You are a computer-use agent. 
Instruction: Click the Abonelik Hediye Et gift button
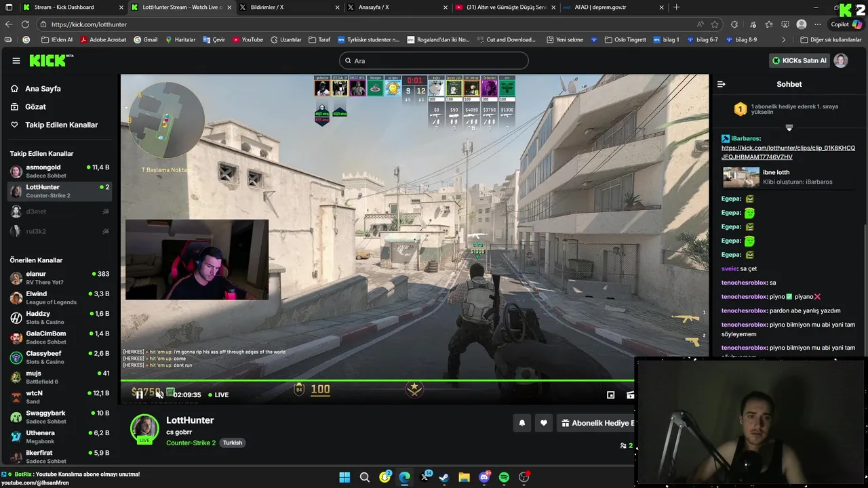pyautogui.click(x=598, y=423)
